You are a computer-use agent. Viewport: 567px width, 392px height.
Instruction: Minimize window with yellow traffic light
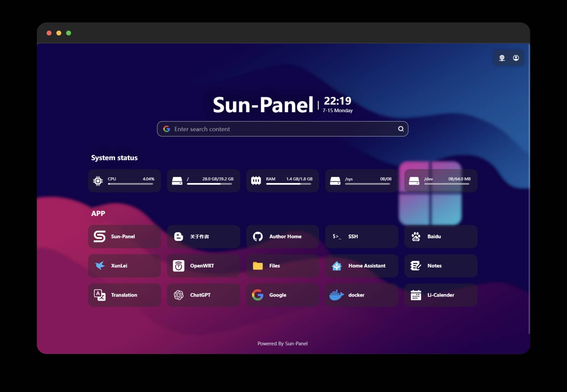59,33
